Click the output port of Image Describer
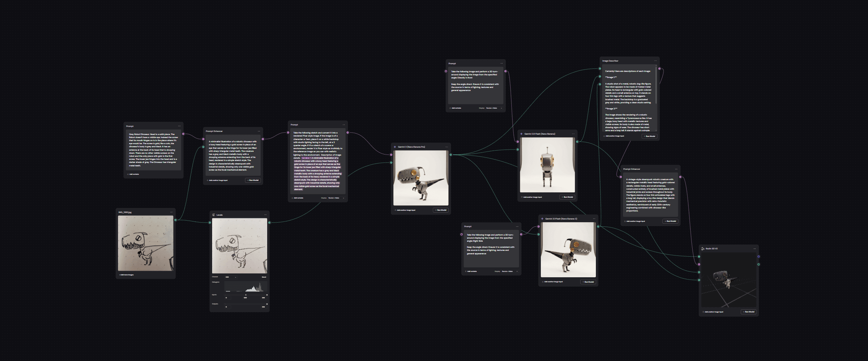868x361 pixels. click(x=659, y=69)
